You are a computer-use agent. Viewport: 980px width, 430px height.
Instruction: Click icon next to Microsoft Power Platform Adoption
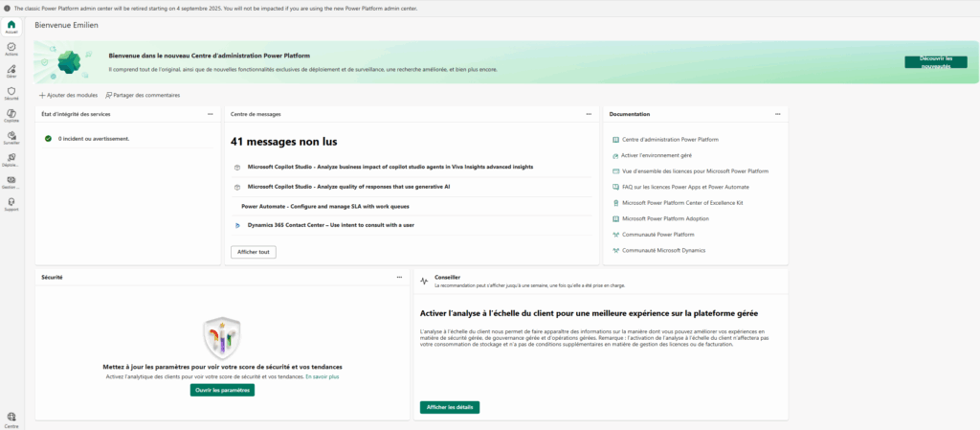pyautogui.click(x=615, y=218)
